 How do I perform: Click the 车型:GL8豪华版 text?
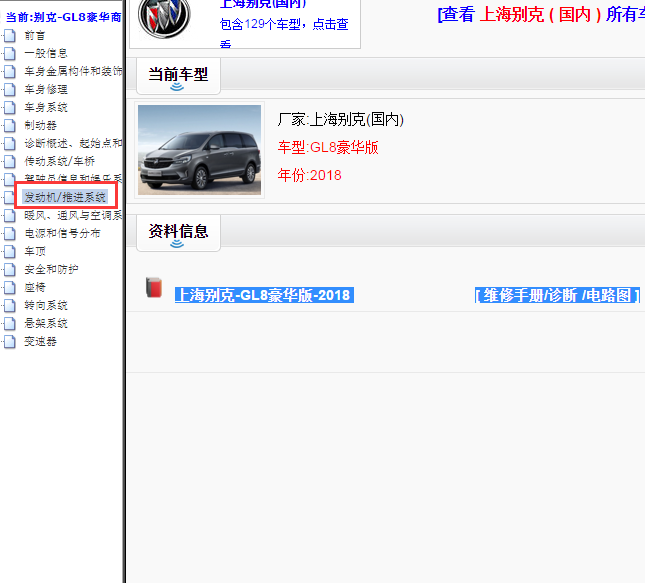point(328,147)
